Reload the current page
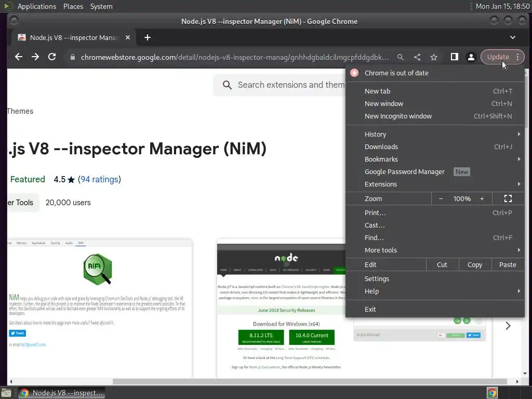The width and height of the screenshot is (532, 399). [x=52, y=57]
